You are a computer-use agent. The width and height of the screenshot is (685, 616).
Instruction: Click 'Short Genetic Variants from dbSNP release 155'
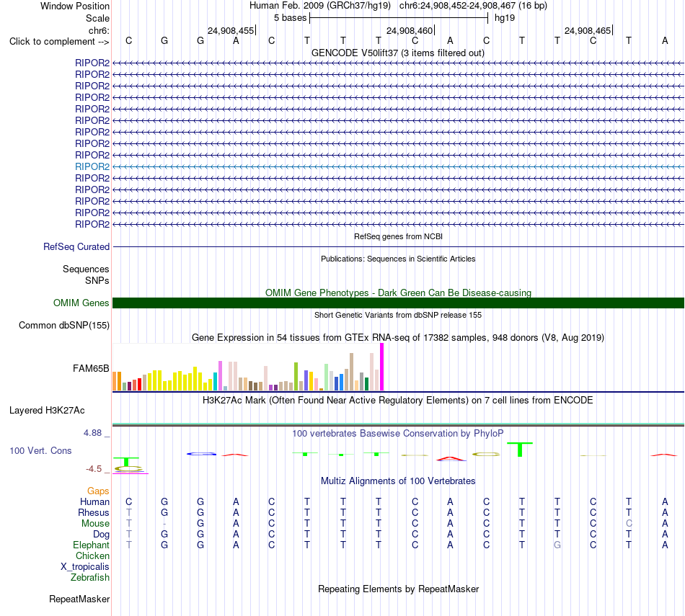398,315
